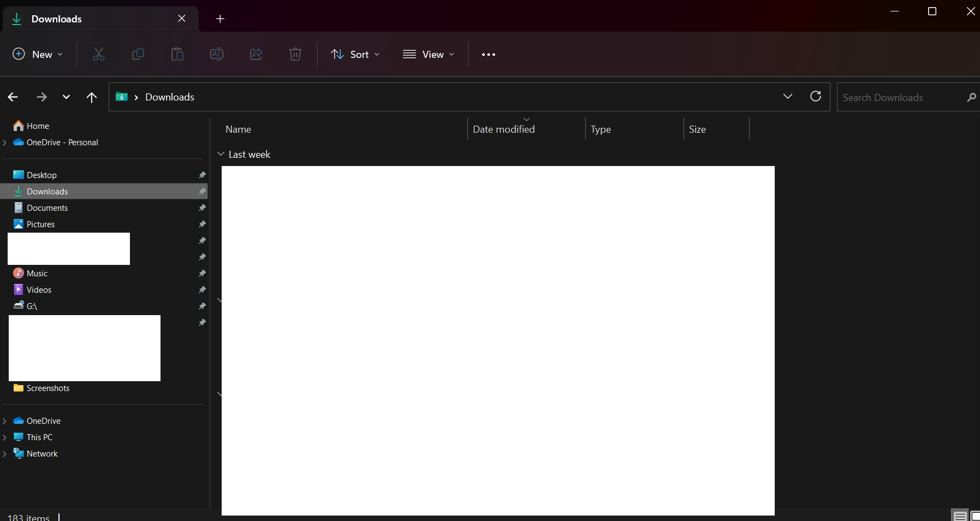Switch to details view layout button
980x521 pixels.
pos(960,516)
